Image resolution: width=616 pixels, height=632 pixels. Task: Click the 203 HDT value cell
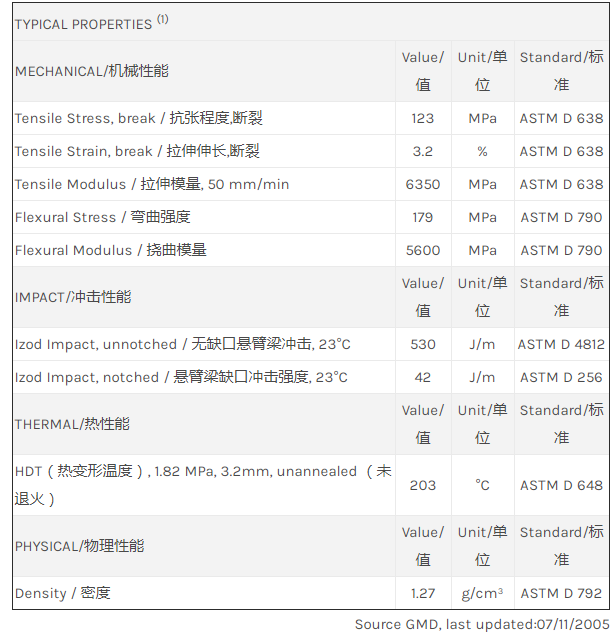point(423,485)
